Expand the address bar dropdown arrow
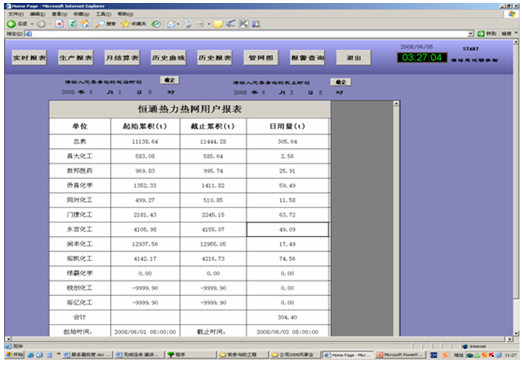Viewport: 522px width, 366px height. tap(470, 34)
